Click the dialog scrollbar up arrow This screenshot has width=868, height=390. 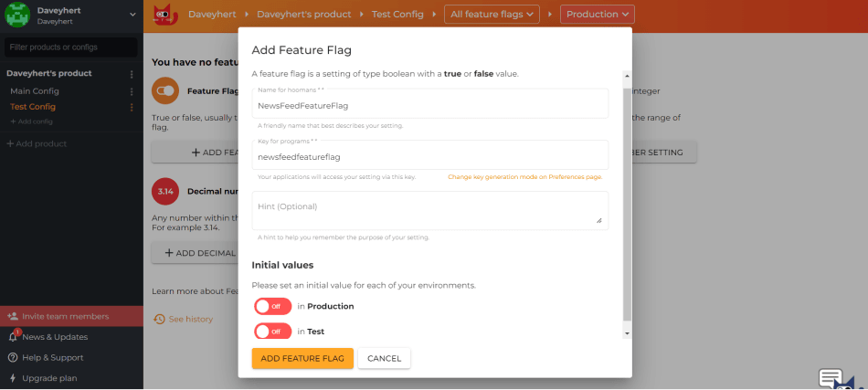pyautogui.click(x=627, y=76)
